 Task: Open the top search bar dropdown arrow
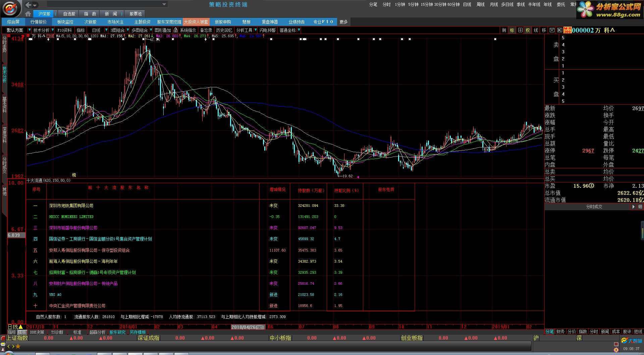click(x=164, y=4)
